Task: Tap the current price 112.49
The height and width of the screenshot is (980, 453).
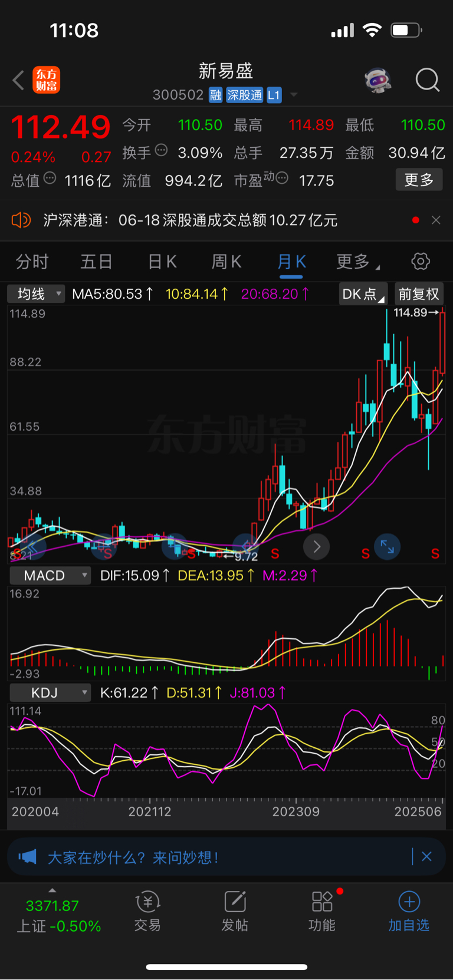Action: (x=61, y=127)
